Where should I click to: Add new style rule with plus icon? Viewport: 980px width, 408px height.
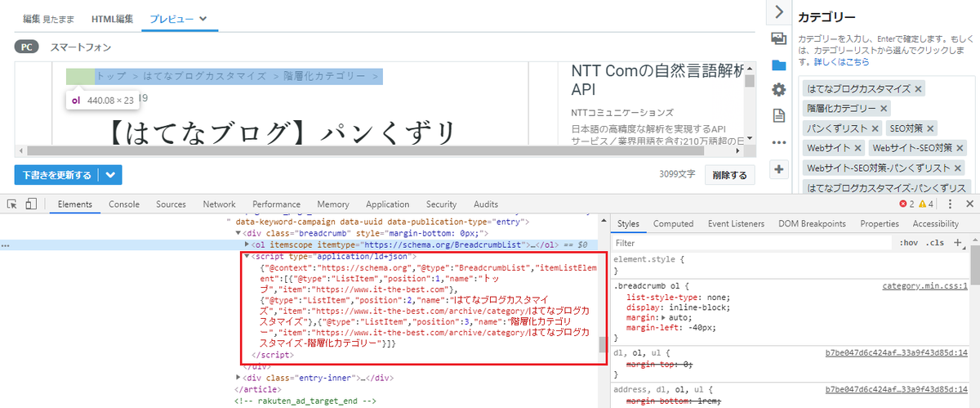958,243
